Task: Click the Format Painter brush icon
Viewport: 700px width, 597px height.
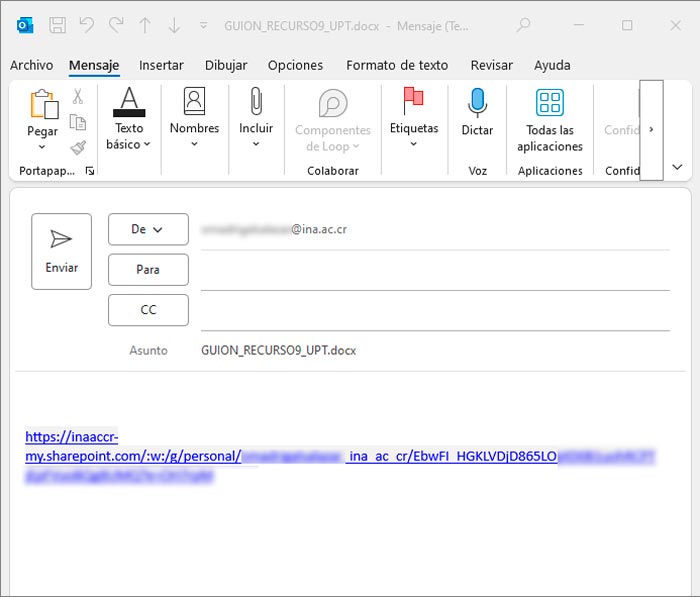Action: pos(78,147)
